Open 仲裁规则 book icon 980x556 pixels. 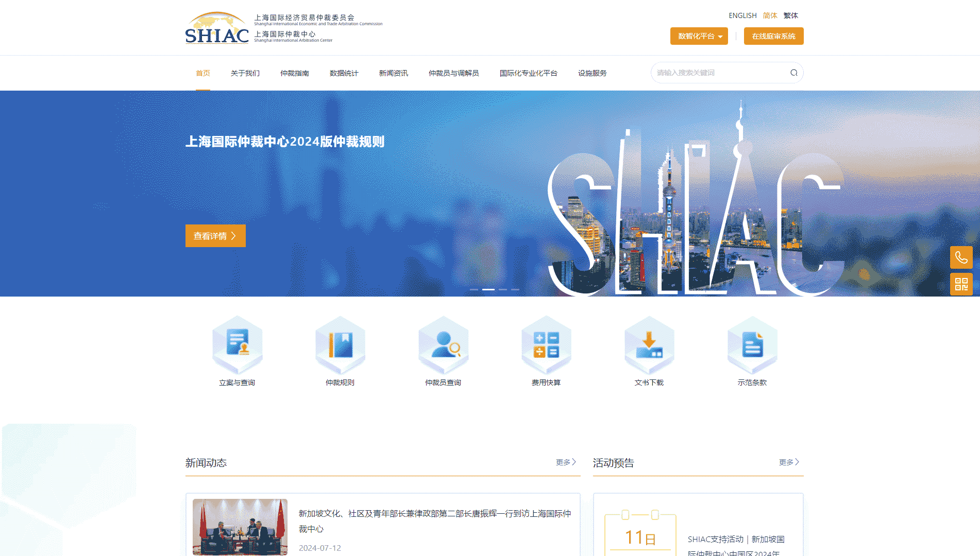pyautogui.click(x=340, y=345)
